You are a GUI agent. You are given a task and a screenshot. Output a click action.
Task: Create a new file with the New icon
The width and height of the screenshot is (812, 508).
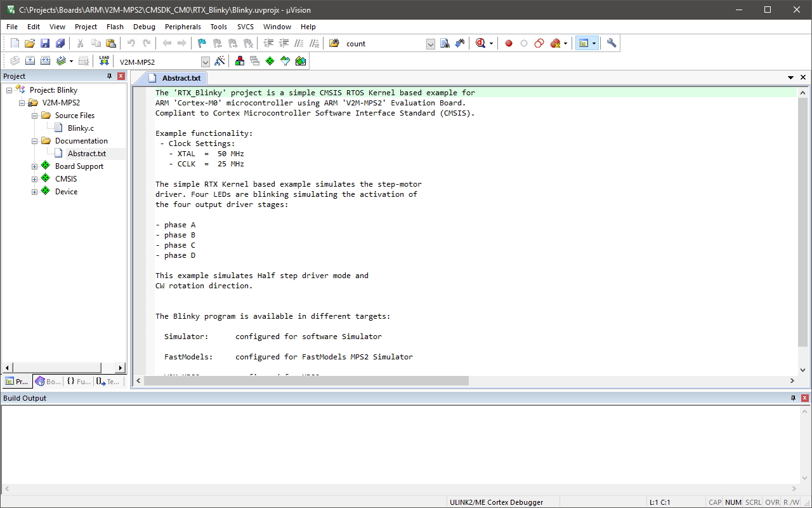coord(15,43)
